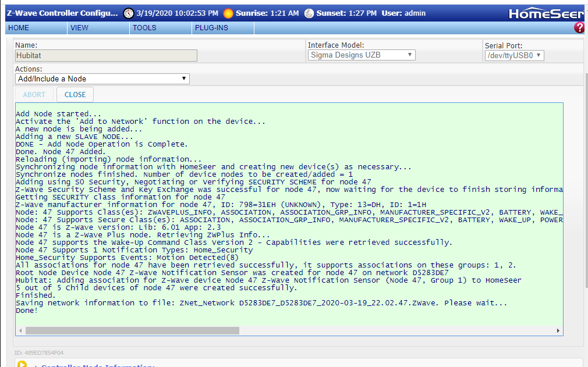This screenshot has height=367, width=588.
Task: Click the 'Getting SECURITY class information' log line
Action: pos(121,197)
